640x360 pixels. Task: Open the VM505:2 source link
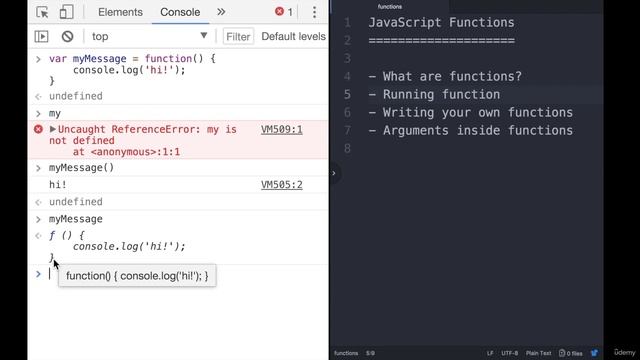(282, 184)
